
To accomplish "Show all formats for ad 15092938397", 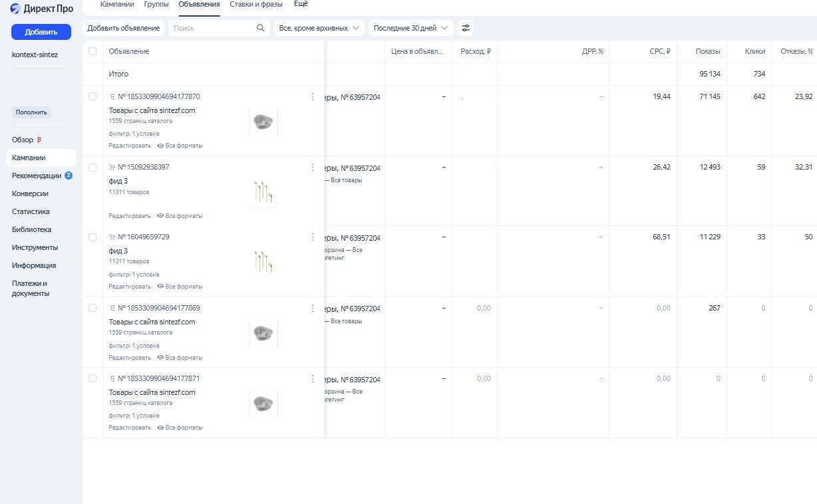I will (180, 216).
